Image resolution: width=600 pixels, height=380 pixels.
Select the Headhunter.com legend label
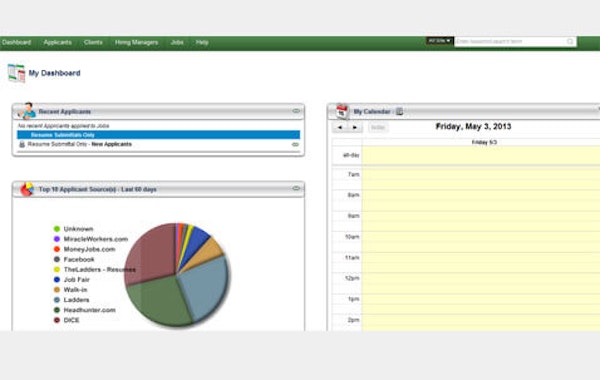click(x=90, y=310)
